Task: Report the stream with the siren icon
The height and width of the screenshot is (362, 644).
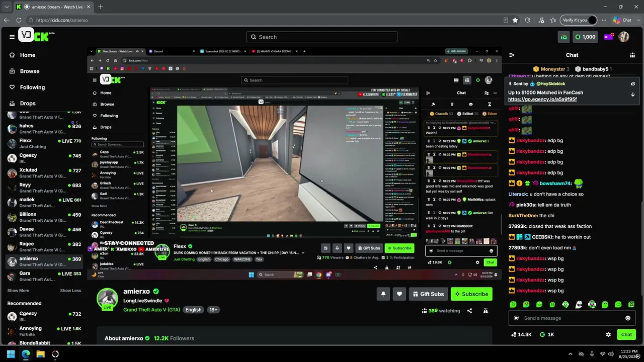Action: point(486,311)
